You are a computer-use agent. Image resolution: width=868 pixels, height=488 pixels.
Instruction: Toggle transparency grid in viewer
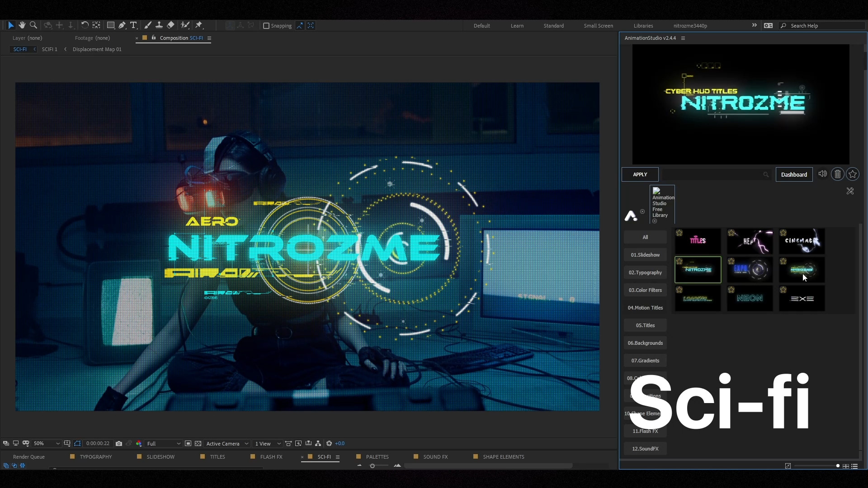click(x=198, y=443)
